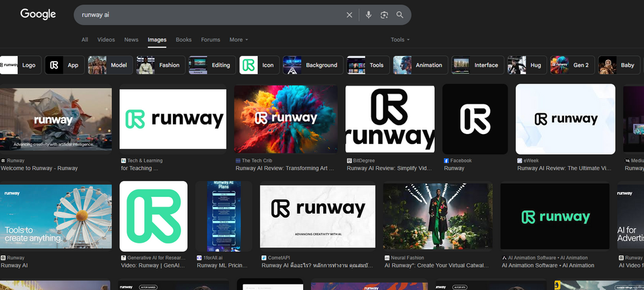Viewport: 644px width, 290px height.
Task: Click 'Runway AI Review: The Ultimate Vi...' title
Action: (x=564, y=169)
